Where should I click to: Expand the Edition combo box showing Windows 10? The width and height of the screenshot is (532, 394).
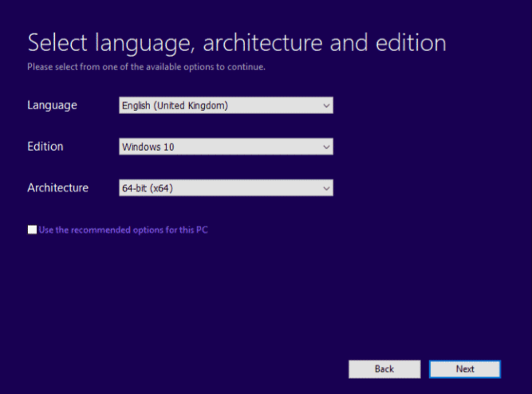[226, 147]
